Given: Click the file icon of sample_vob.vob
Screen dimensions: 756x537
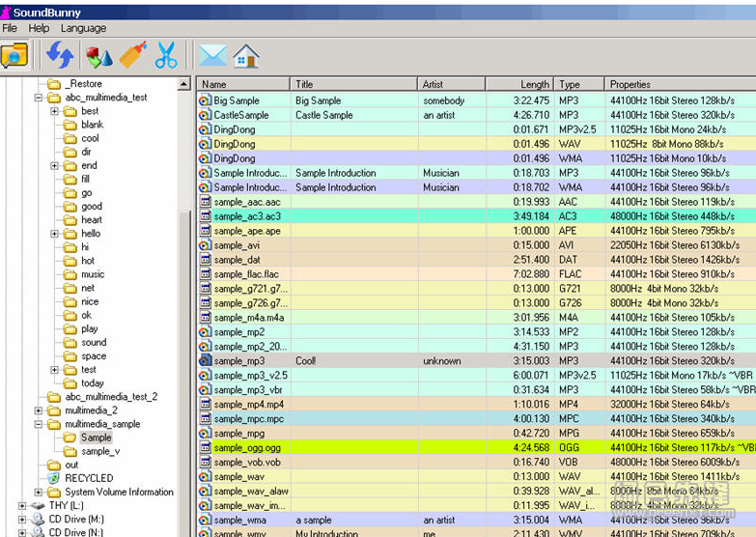Looking at the screenshot, I should tap(206, 463).
